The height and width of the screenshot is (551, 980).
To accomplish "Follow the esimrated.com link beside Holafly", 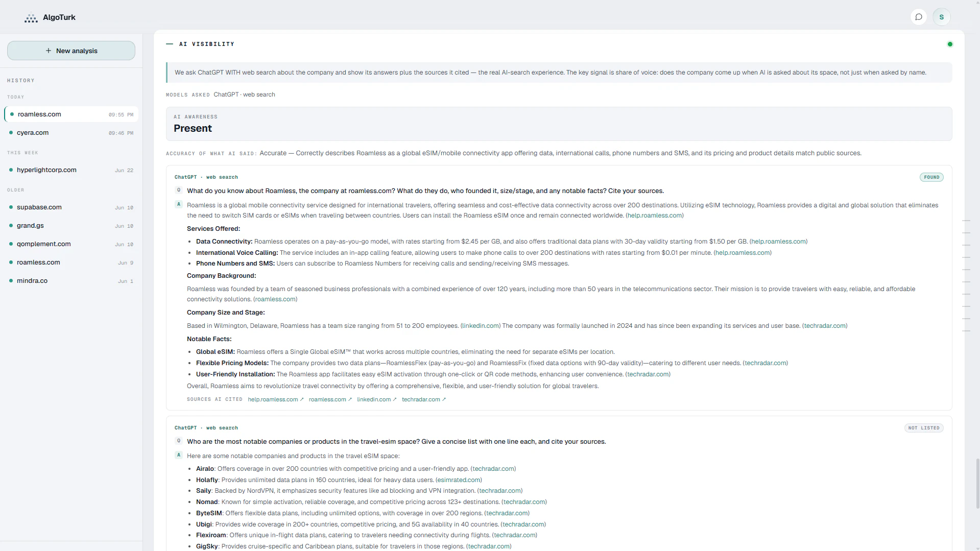I will point(459,480).
